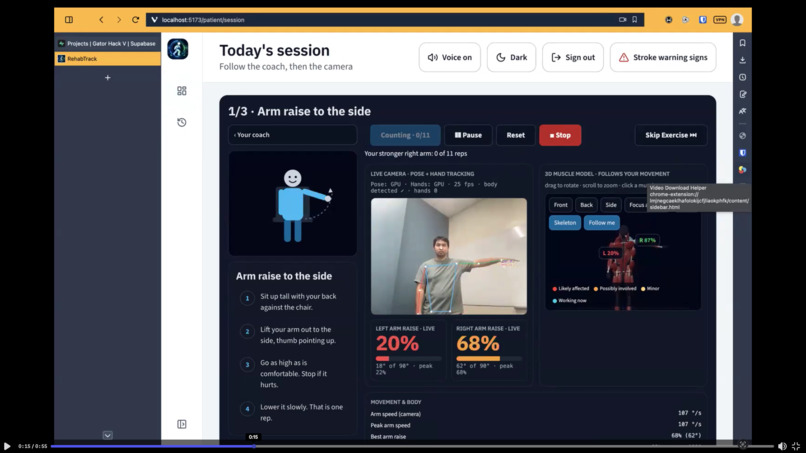
Task: Open the right sidebar globe icon
Action: coord(742,136)
